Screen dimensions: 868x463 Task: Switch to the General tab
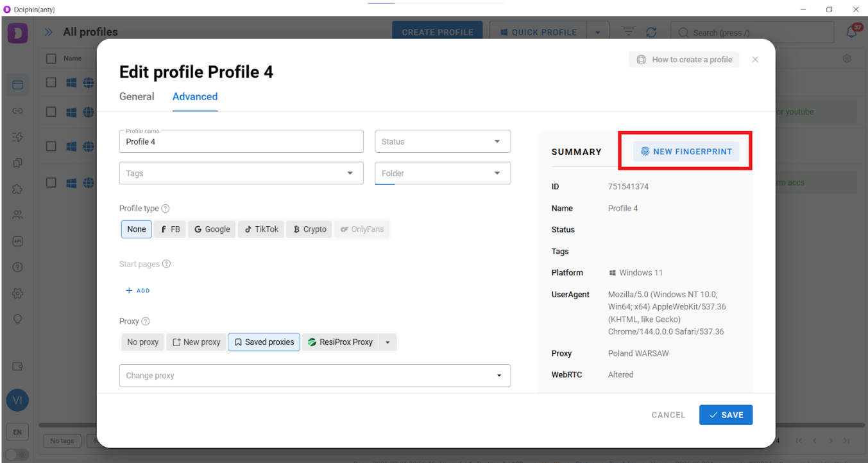(137, 97)
